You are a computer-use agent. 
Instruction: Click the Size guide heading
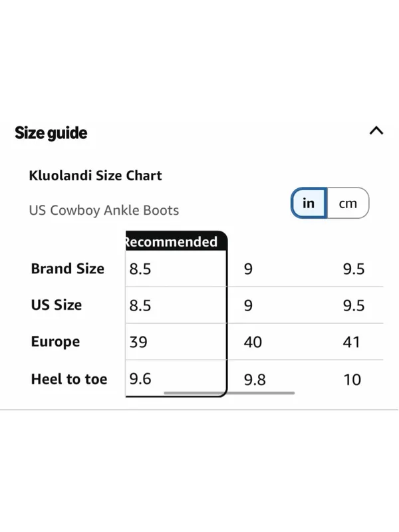pyautogui.click(x=51, y=132)
